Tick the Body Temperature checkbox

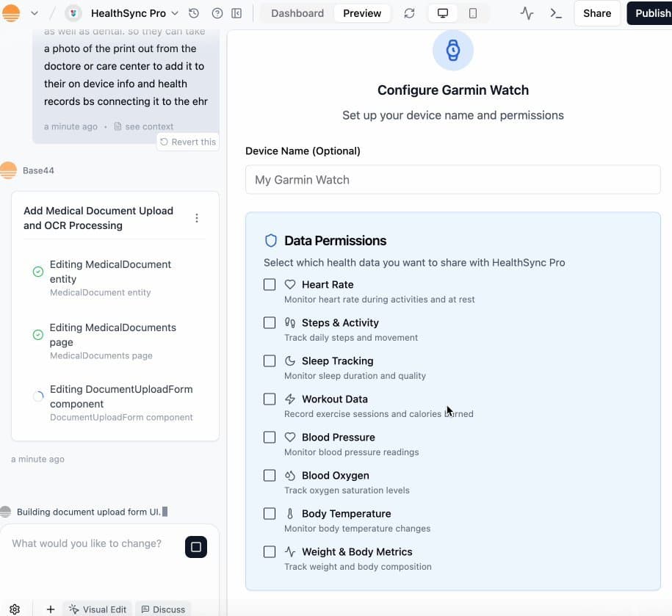click(x=270, y=513)
